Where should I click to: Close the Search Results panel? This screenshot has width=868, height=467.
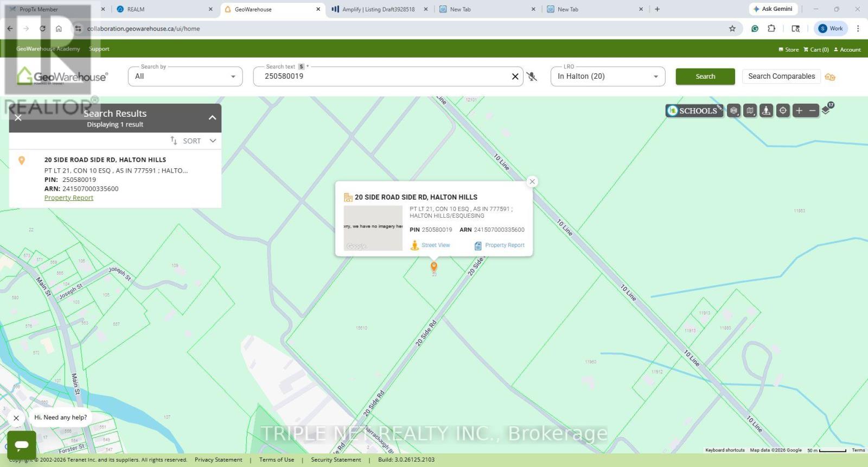coord(18,118)
